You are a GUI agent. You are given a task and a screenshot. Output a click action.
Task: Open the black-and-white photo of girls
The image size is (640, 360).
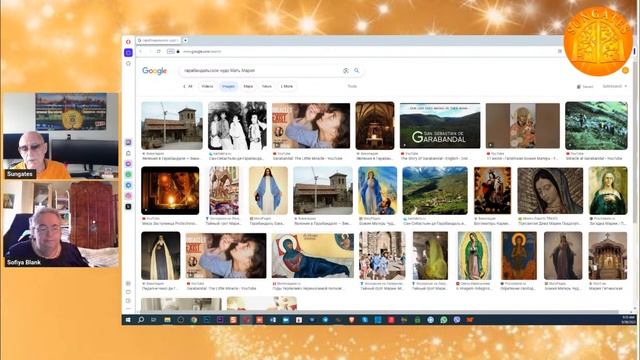pyautogui.click(x=237, y=125)
